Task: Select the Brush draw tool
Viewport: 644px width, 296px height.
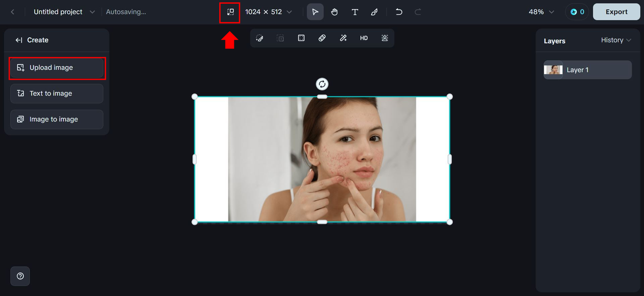Action: pyautogui.click(x=374, y=12)
